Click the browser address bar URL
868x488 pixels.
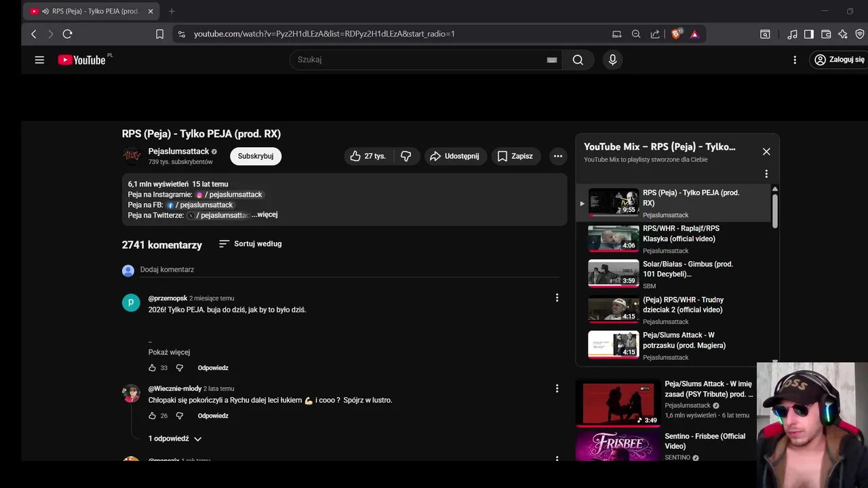[324, 34]
